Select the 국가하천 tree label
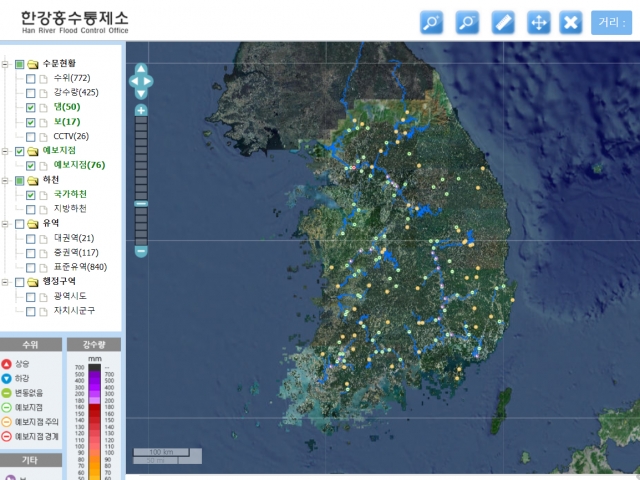This screenshot has height=480, width=640. [70, 194]
